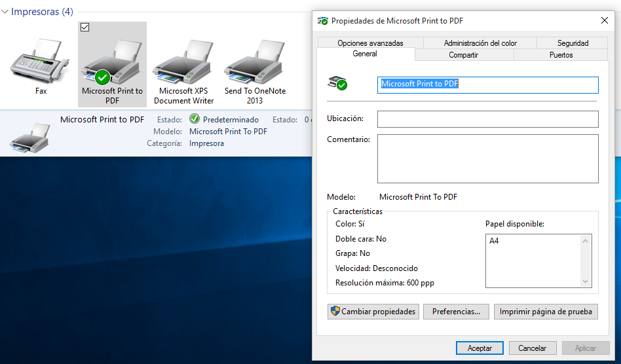This screenshot has height=364, width=621.
Task: Click the green Predeterminado status checkmark icon
Action: pos(195,118)
